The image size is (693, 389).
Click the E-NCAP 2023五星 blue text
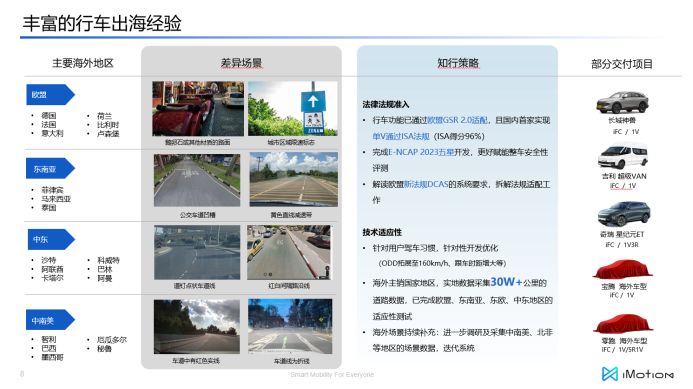coord(421,152)
